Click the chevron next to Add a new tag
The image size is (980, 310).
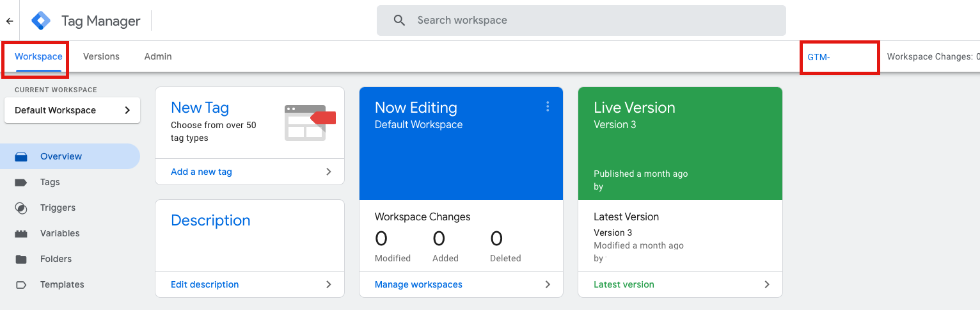tap(329, 172)
